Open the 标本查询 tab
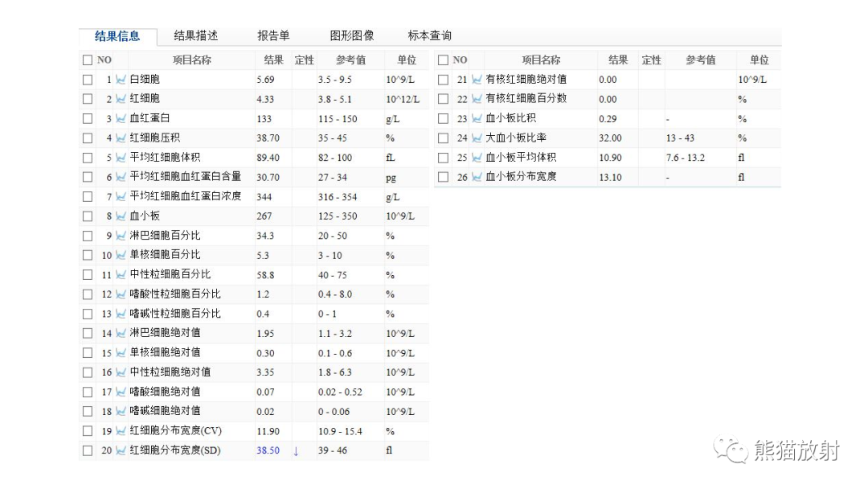The image size is (868, 489). click(x=429, y=36)
